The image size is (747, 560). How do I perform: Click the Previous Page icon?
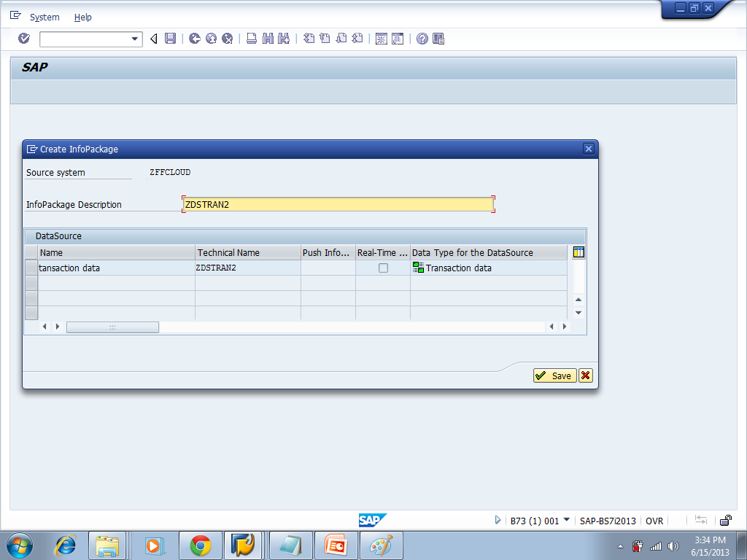tap(325, 39)
